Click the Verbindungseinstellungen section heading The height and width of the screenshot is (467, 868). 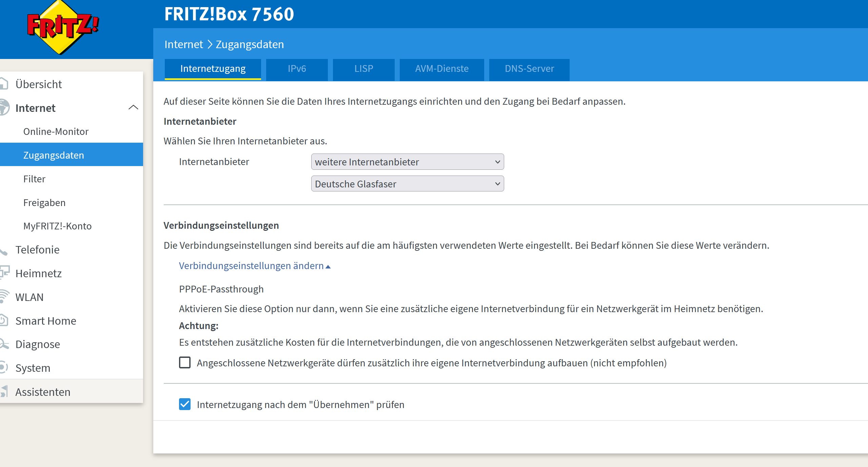click(221, 225)
